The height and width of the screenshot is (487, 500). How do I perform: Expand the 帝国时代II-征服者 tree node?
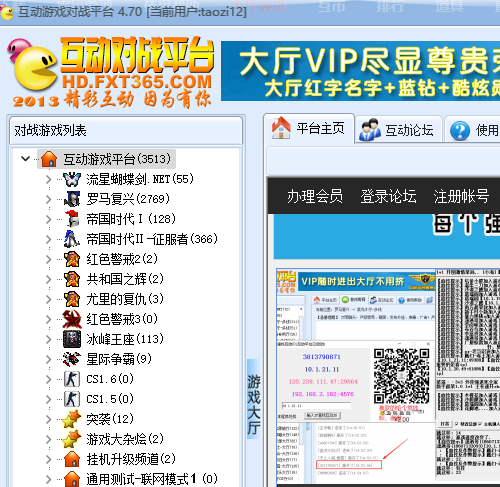pos(49,239)
